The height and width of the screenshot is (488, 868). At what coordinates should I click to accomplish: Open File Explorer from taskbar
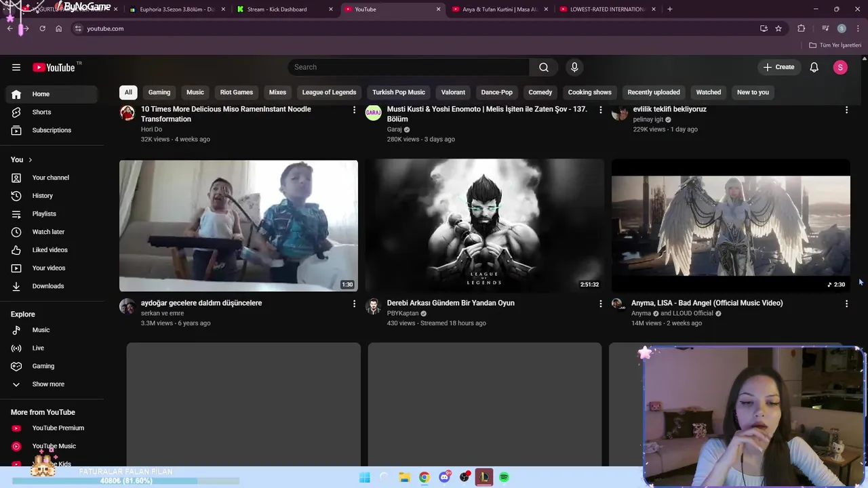point(404,477)
